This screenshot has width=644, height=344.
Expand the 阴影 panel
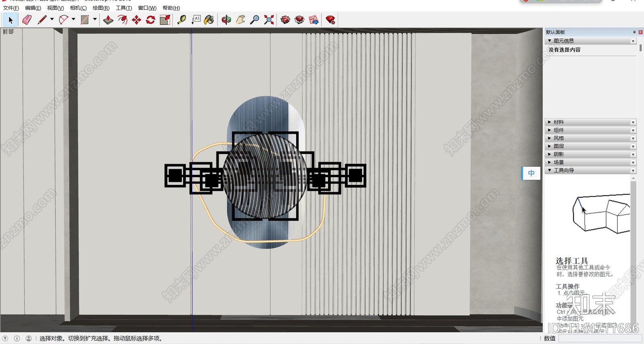(x=549, y=154)
